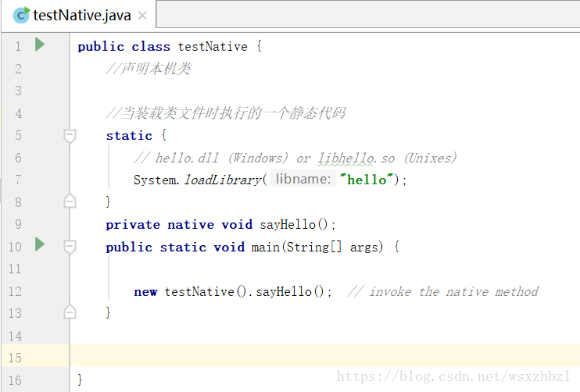
Task: Click loadLibrary method call
Action: pyautogui.click(x=223, y=180)
